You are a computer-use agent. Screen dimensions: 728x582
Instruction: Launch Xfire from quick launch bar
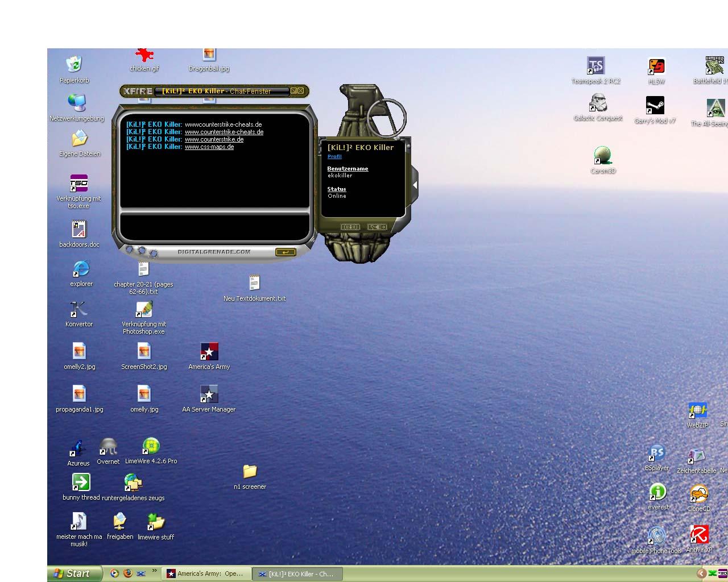coord(140,574)
